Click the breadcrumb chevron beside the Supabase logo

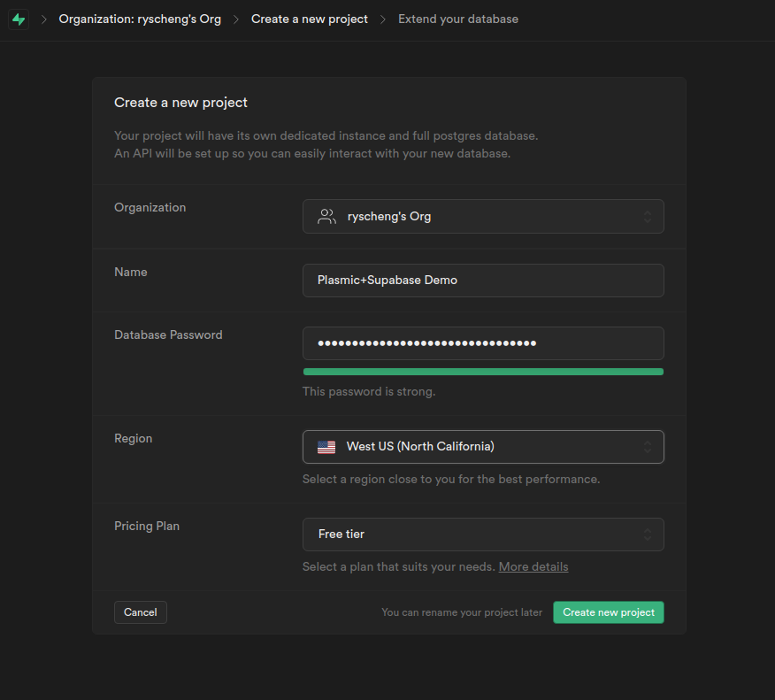pyautogui.click(x=44, y=19)
